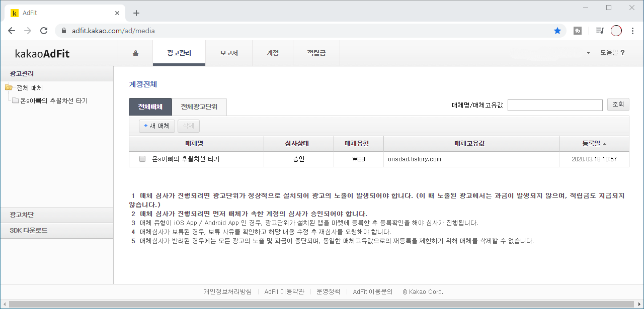The width and height of the screenshot is (644, 309).
Task: Click the padlock site info icon
Action: tap(63, 31)
